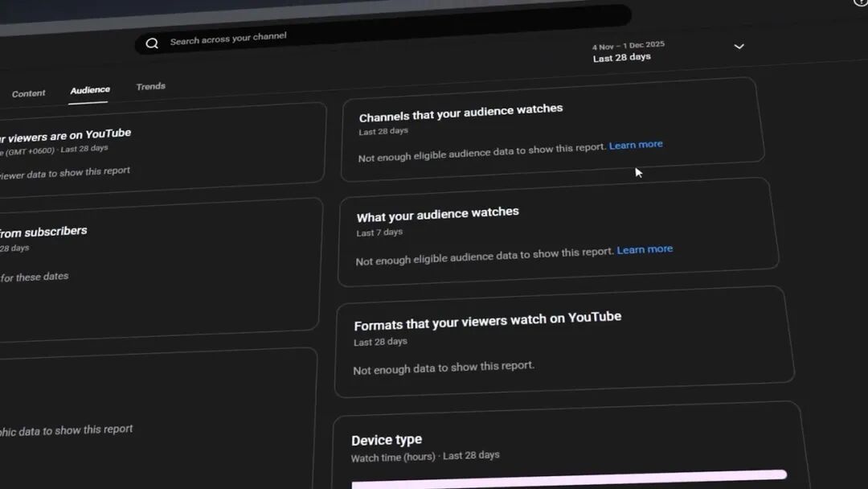Open the help icon in top corner
Screen dimensions: 868x489
tap(861, 2)
